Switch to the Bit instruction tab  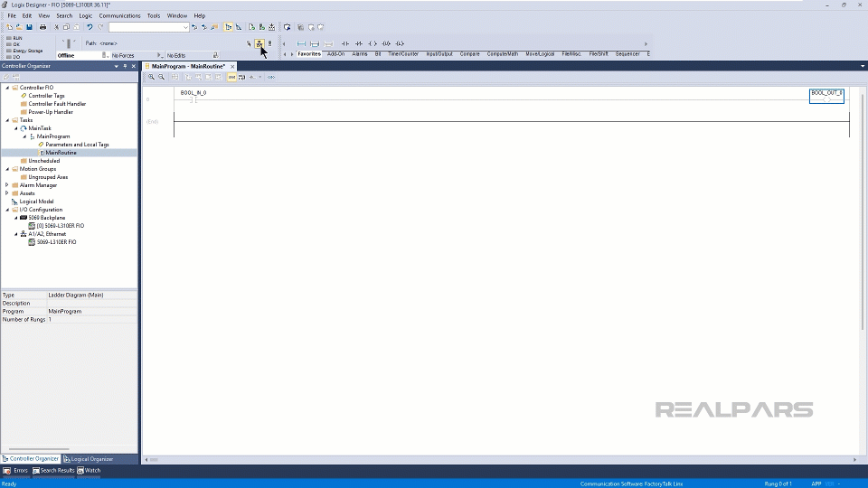[378, 54]
